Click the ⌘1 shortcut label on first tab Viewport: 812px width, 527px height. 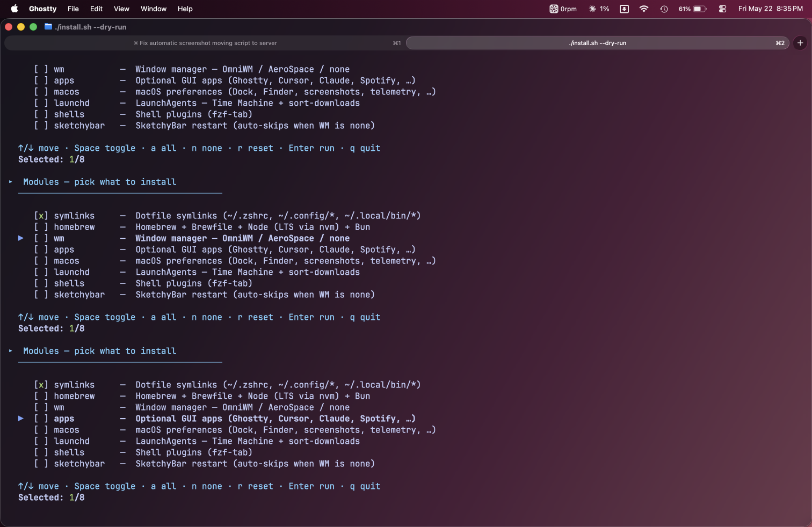(397, 43)
